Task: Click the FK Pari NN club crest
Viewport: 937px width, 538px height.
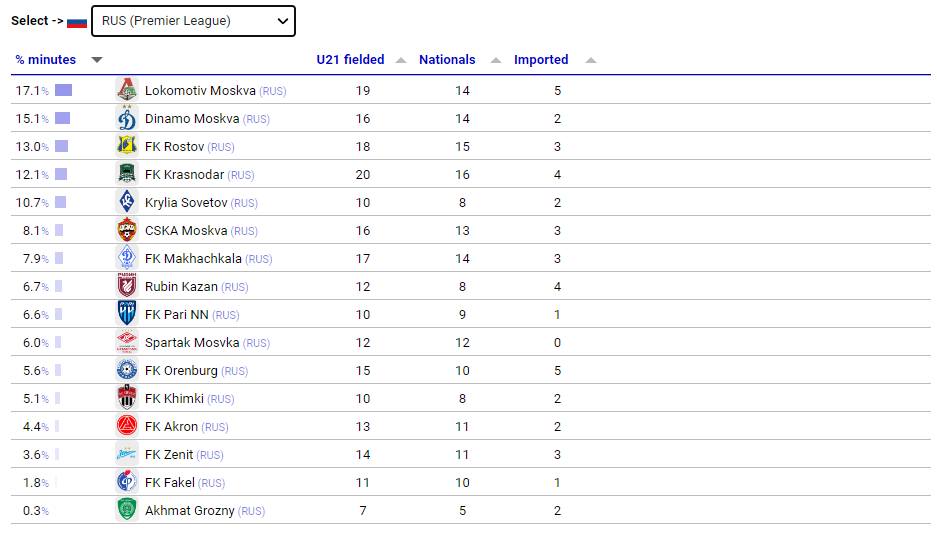Action: click(x=127, y=314)
